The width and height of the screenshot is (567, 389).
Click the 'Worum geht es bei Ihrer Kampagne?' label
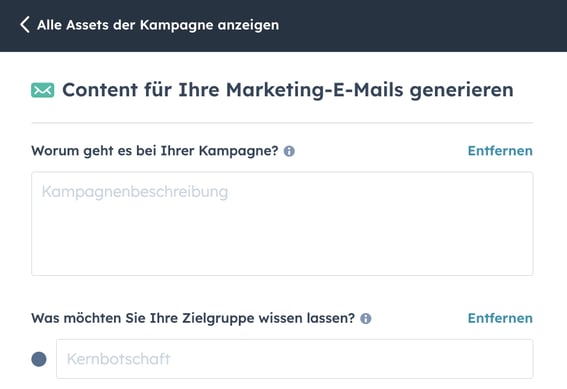tap(155, 151)
